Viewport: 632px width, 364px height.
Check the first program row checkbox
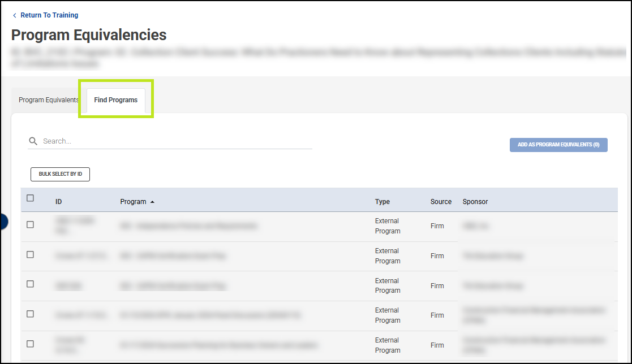31,225
